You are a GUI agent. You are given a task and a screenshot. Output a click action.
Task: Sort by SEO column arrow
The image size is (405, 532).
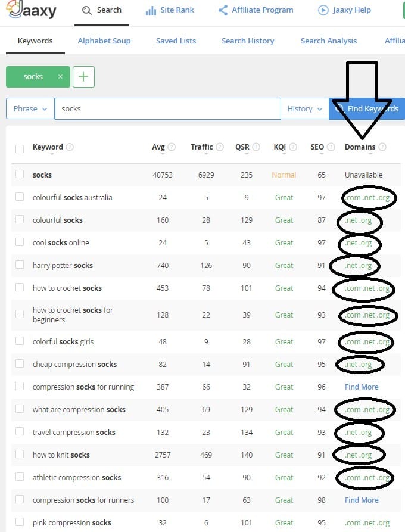pos(321,154)
